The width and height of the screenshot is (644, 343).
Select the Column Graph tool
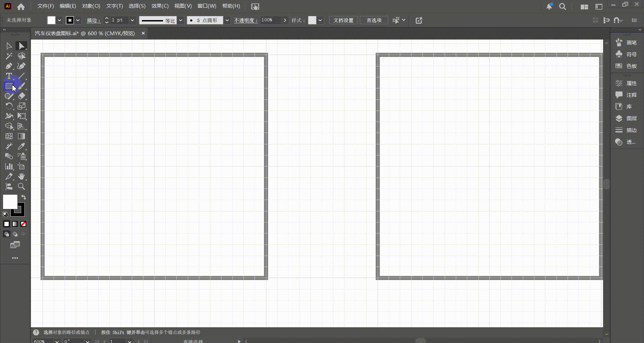pos(9,166)
